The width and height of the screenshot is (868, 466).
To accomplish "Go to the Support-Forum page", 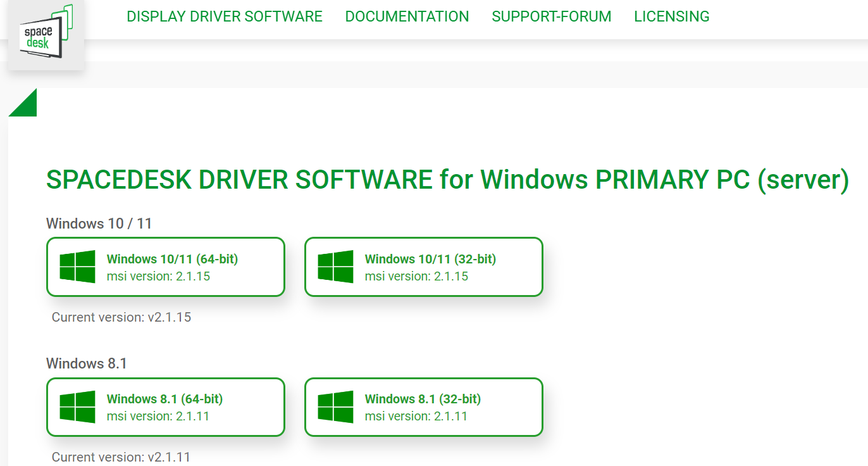I will pyautogui.click(x=552, y=16).
